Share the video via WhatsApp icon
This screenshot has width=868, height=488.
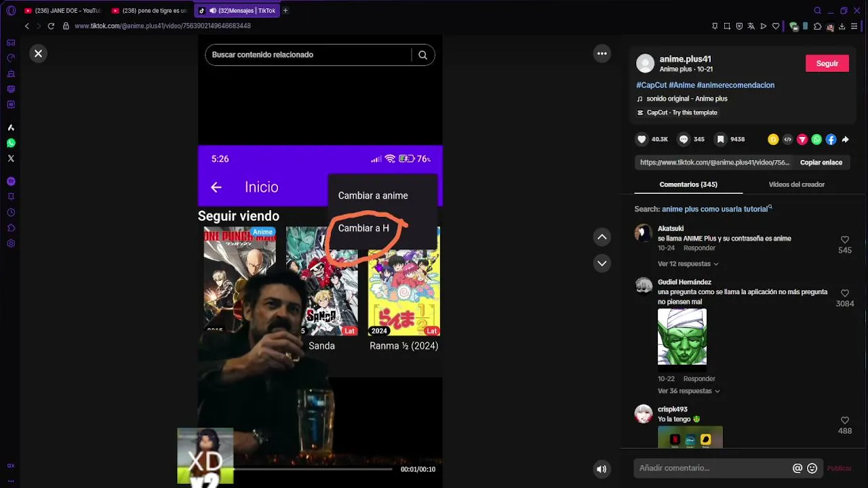tap(816, 140)
